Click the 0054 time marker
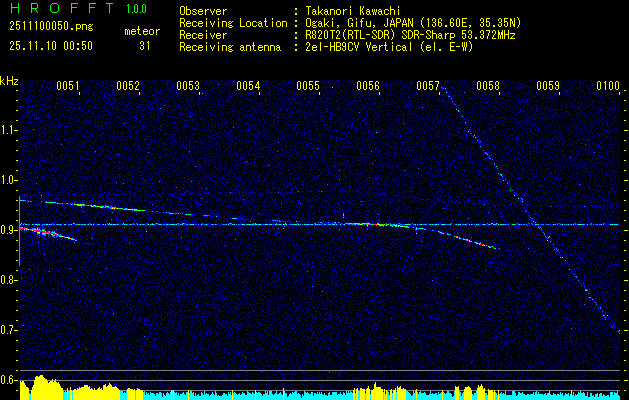 (248, 85)
